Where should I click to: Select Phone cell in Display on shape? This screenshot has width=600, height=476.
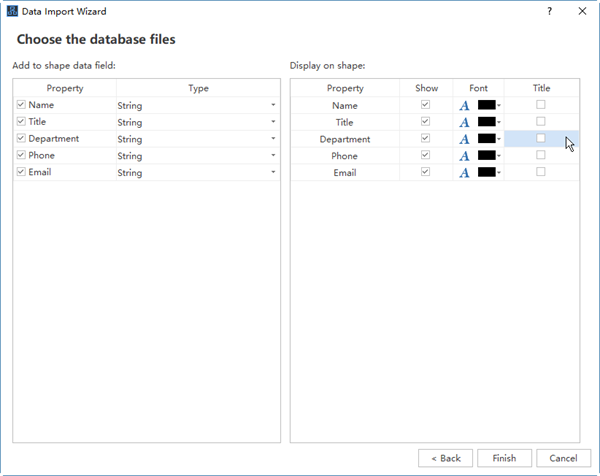coord(345,156)
